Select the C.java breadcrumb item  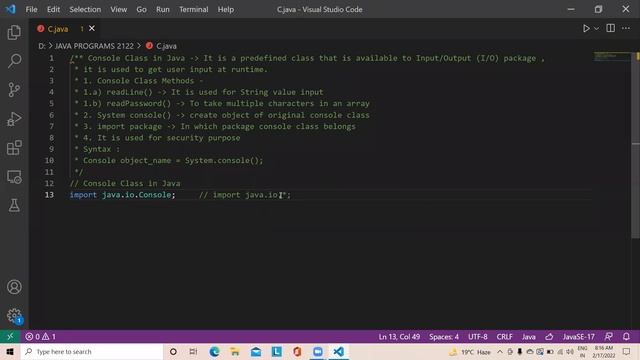[162, 46]
